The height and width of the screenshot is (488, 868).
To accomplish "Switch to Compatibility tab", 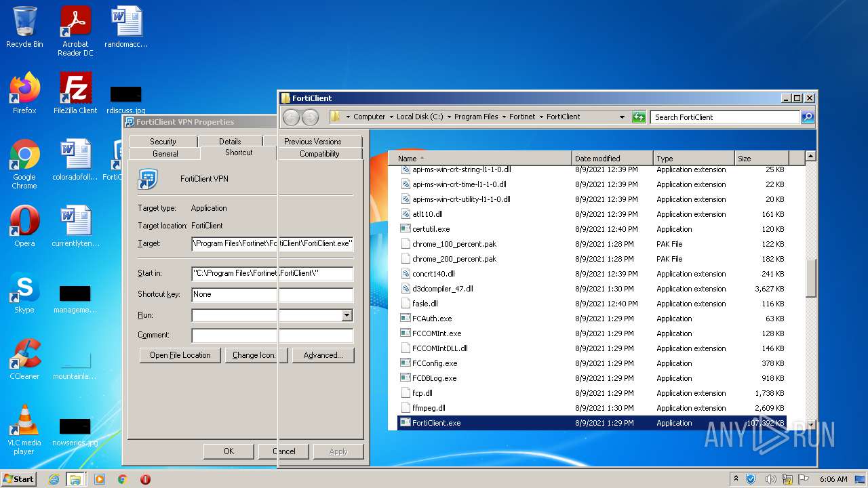I will coord(319,154).
